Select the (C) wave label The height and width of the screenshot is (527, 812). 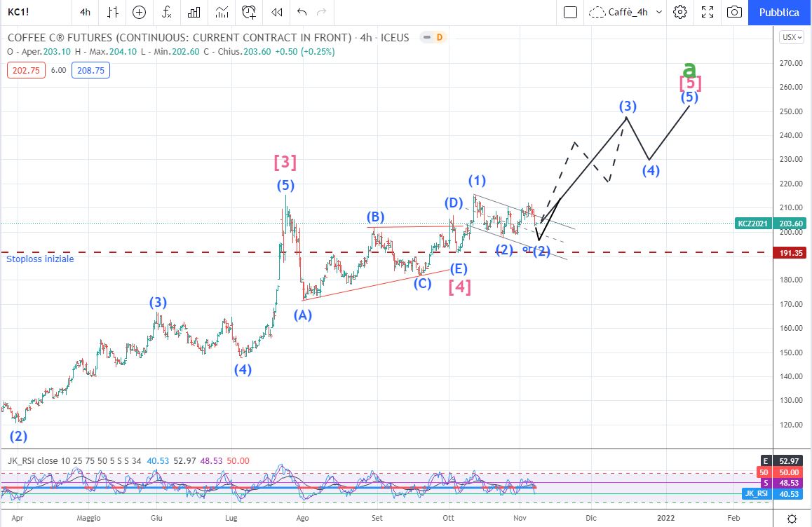(x=423, y=283)
